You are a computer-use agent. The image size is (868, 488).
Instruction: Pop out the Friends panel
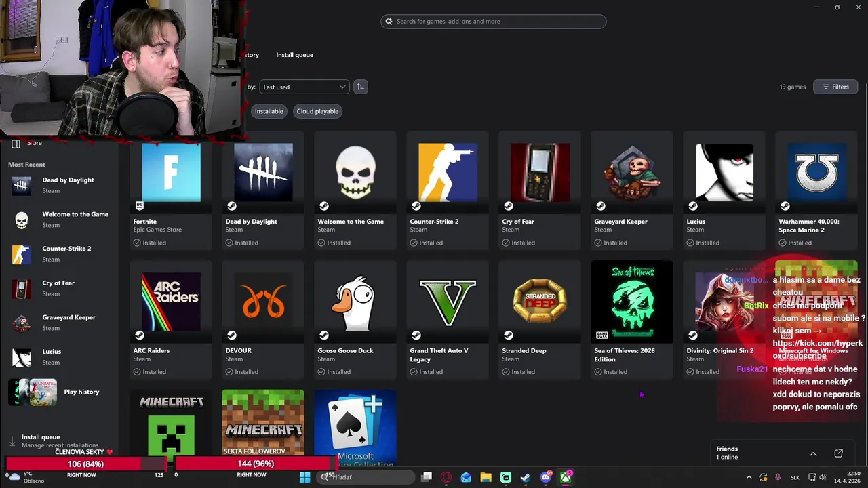click(x=838, y=453)
